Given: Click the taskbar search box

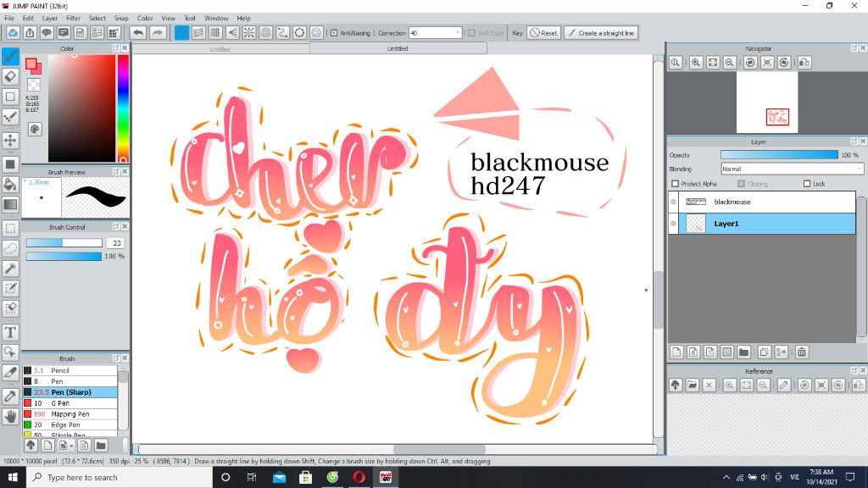Looking at the screenshot, I should point(119,477).
